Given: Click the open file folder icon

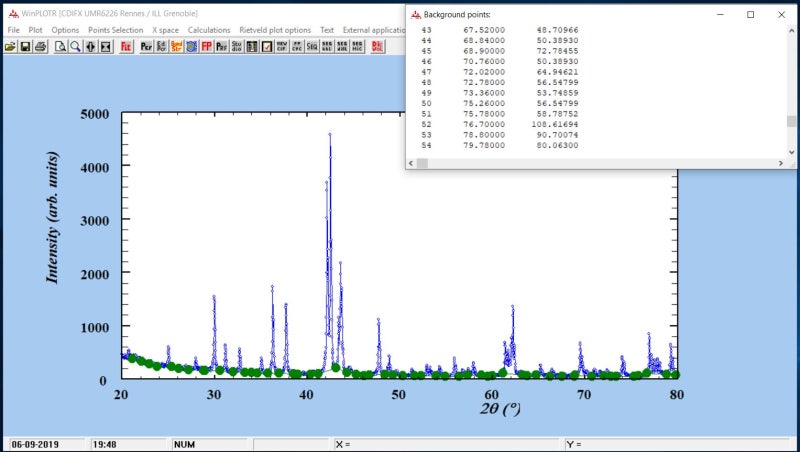Looking at the screenshot, I should [x=10, y=46].
